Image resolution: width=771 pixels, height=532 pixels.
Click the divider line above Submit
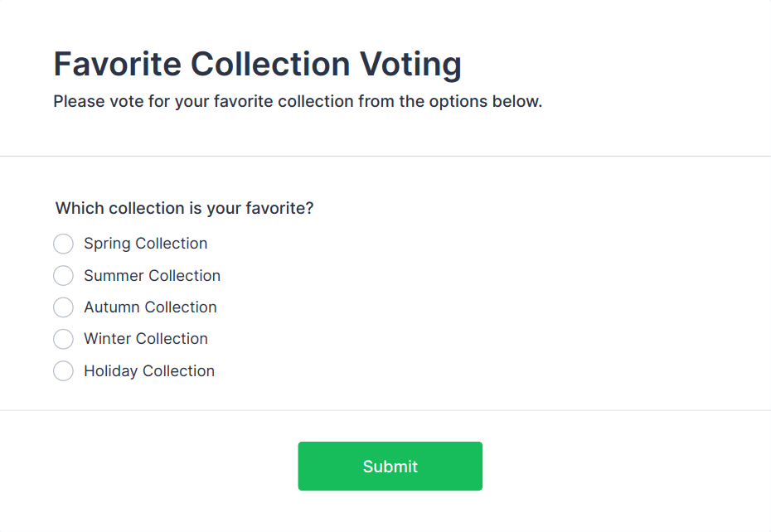(x=385, y=410)
